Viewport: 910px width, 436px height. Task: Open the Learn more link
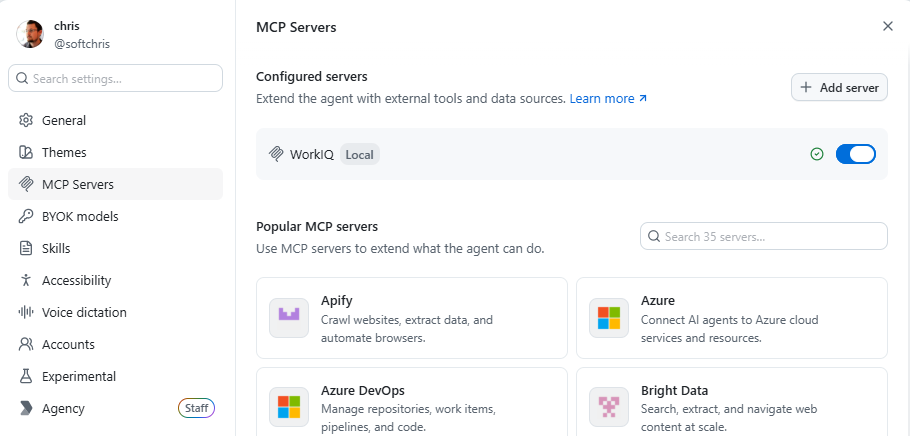(608, 99)
